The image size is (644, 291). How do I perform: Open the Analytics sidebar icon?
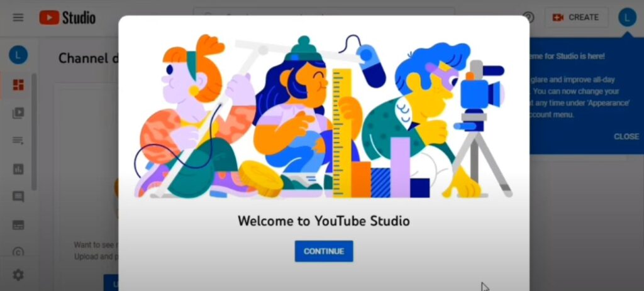tap(18, 168)
